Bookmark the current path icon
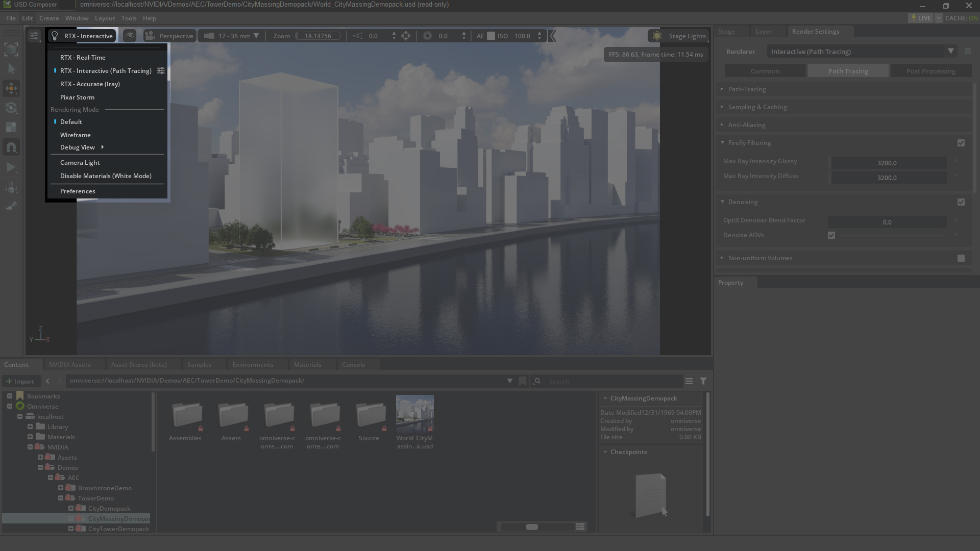Screen dimensions: 980x551 (x=523, y=381)
